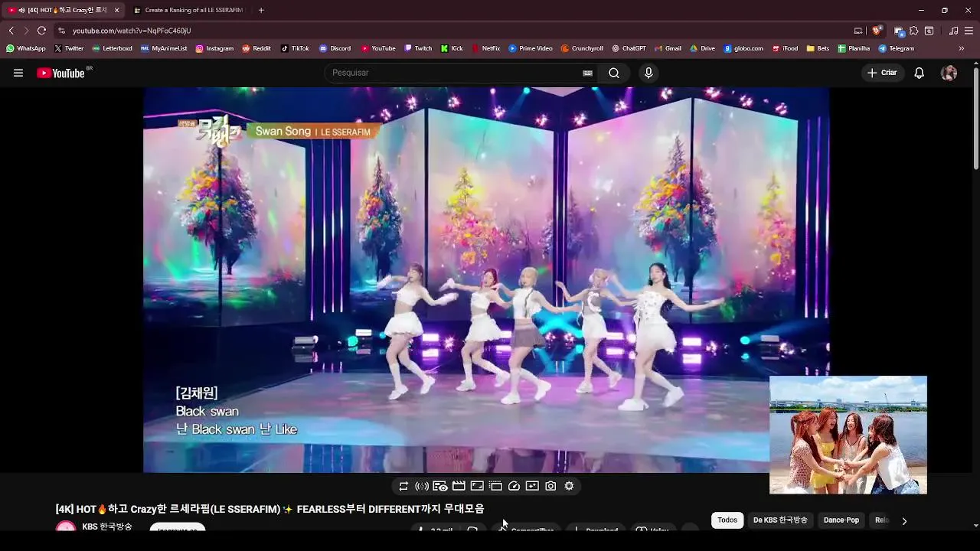This screenshot has width=980, height=551.
Task: Open the Twitch bookmark
Action: 418,48
